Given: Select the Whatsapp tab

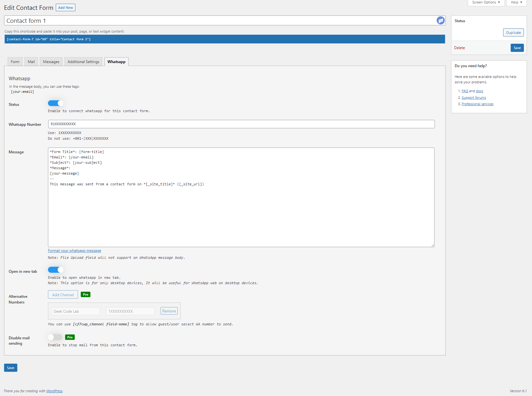Looking at the screenshot, I should pyautogui.click(x=116, y=62).
